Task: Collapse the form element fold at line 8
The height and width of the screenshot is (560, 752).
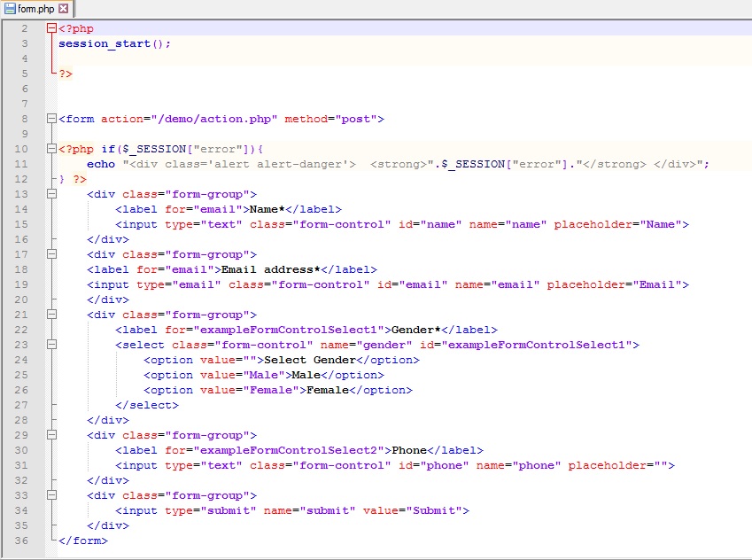Action: [x=51, y=119]
